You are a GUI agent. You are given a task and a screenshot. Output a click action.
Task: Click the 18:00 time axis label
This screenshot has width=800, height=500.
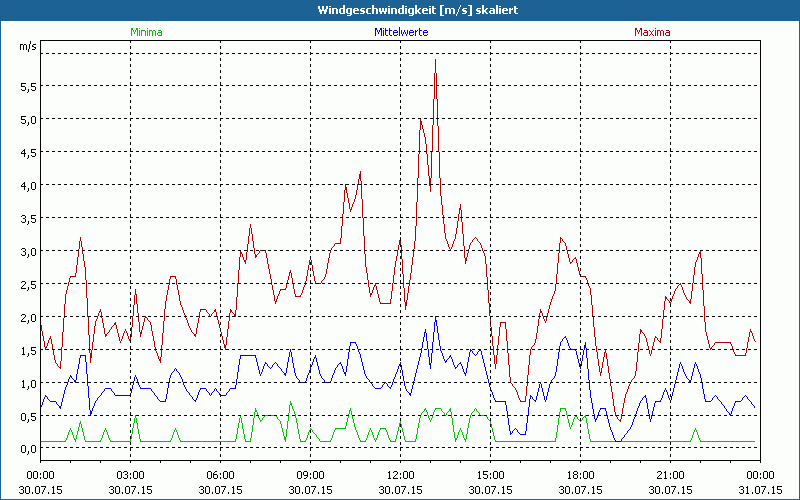[x=580, y=474]
